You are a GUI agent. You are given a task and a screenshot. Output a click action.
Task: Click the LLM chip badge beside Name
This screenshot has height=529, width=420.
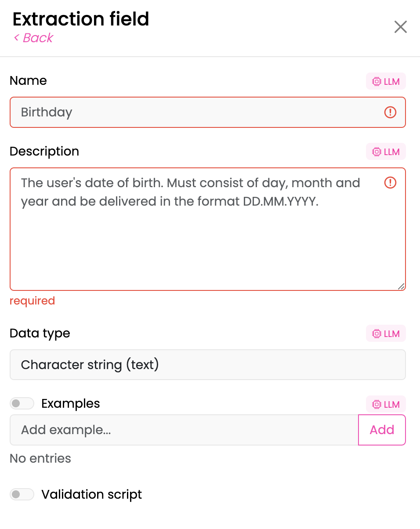pyautogui.click(x=386, y=81)
